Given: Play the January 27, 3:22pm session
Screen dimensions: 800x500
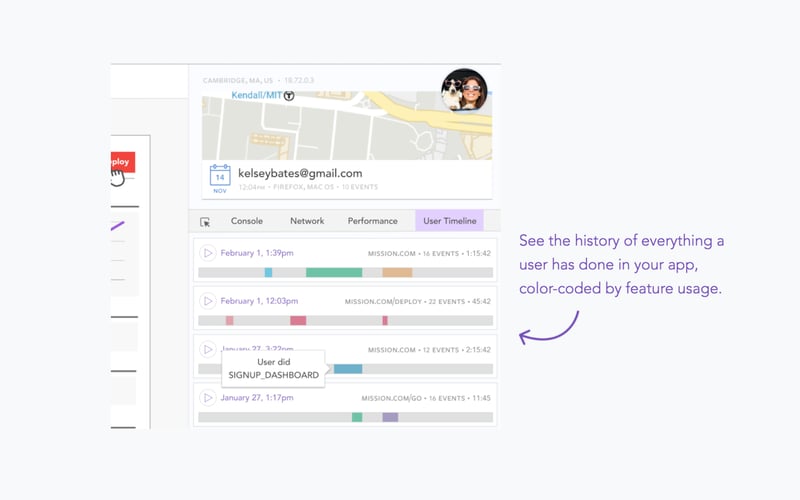Looking at the screenshot, I should point(208,349).
